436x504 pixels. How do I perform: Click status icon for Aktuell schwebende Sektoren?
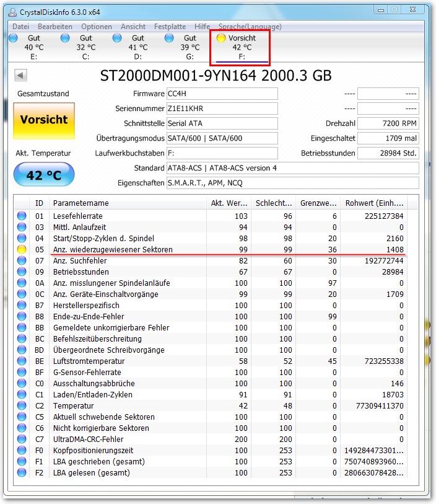coord(22,417)
